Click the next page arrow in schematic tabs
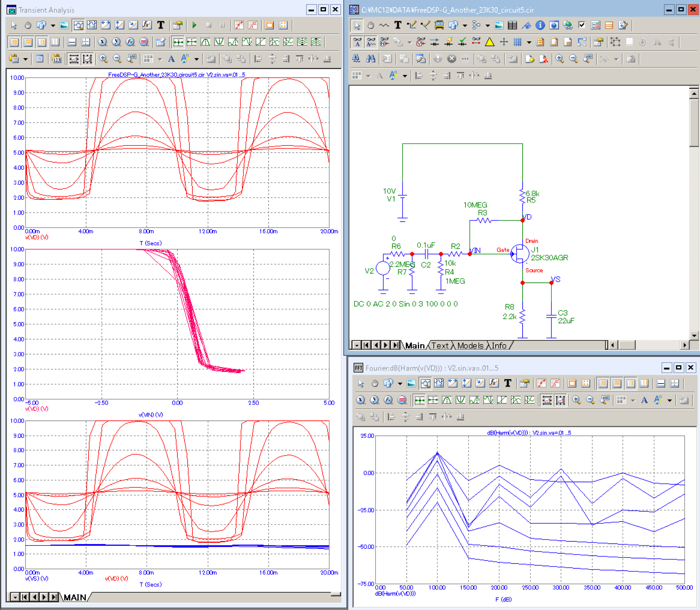The width and height of the screenshot is (700, 610). [x=386, y=345]
